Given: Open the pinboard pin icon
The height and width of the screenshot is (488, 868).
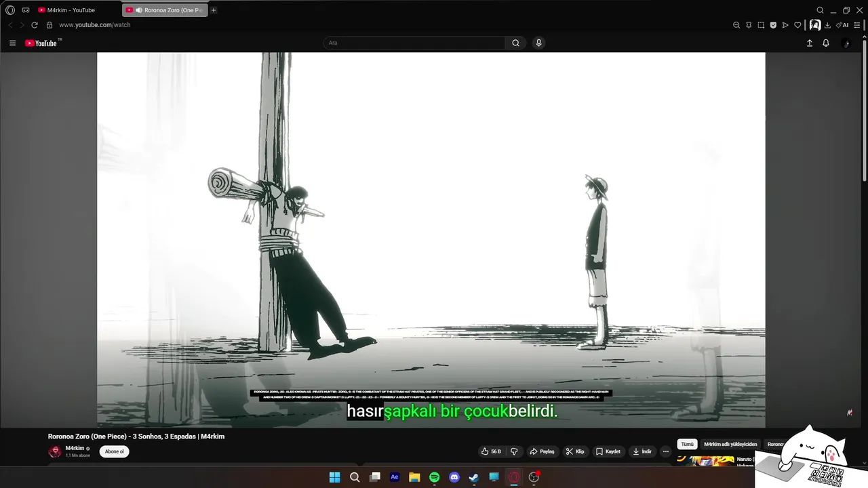Looking at the screenshot, I should (x=749, y=25).
